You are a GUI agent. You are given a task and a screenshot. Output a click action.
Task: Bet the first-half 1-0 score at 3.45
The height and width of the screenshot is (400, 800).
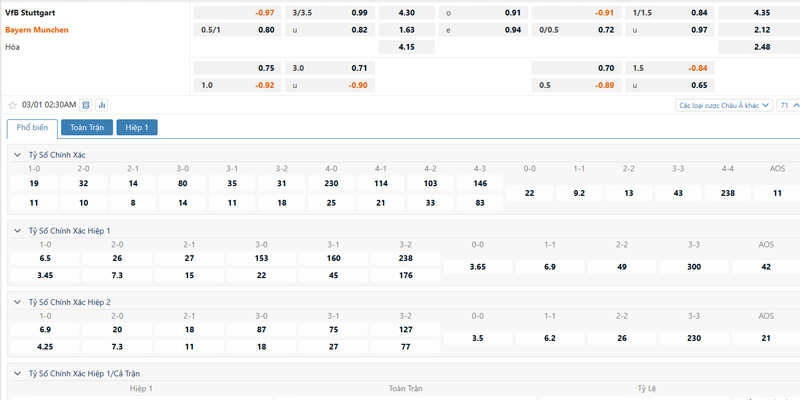click(x=45, y=276)
